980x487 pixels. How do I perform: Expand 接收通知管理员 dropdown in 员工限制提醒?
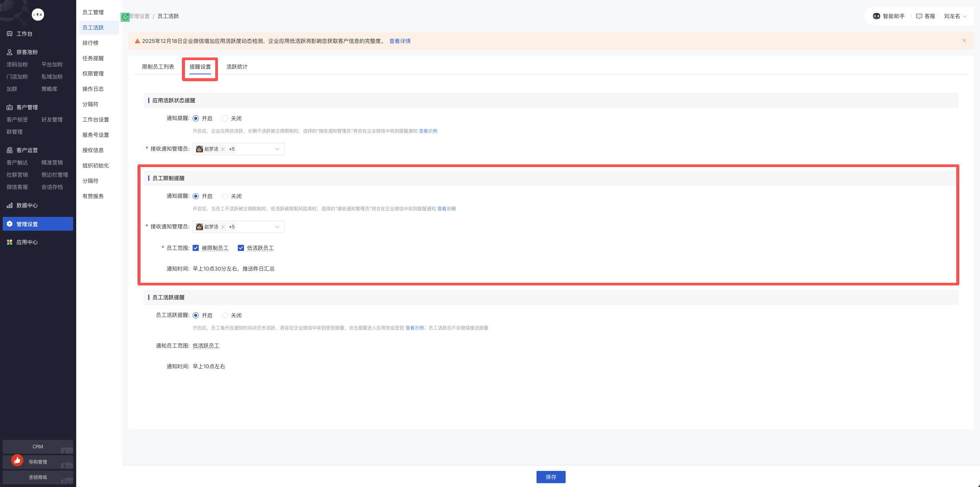click(277, 227)
